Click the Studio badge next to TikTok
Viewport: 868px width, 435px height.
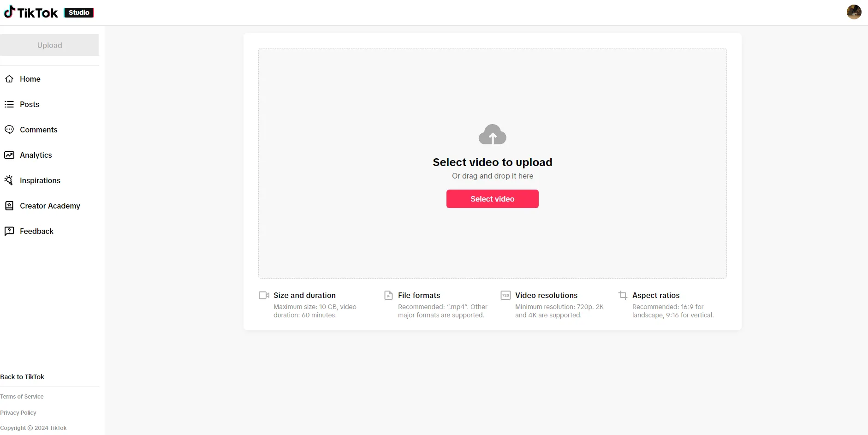(79, 12)
